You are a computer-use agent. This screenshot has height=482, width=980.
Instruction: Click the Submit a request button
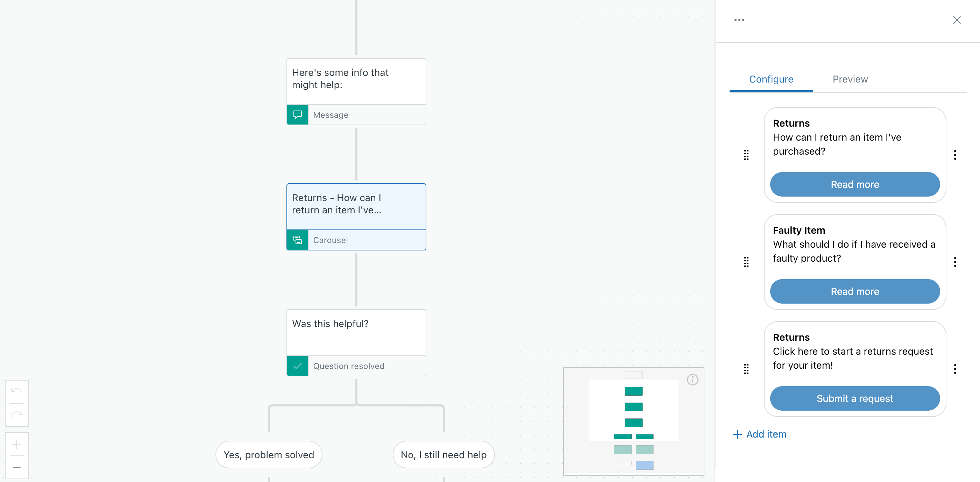pos(854,398)
